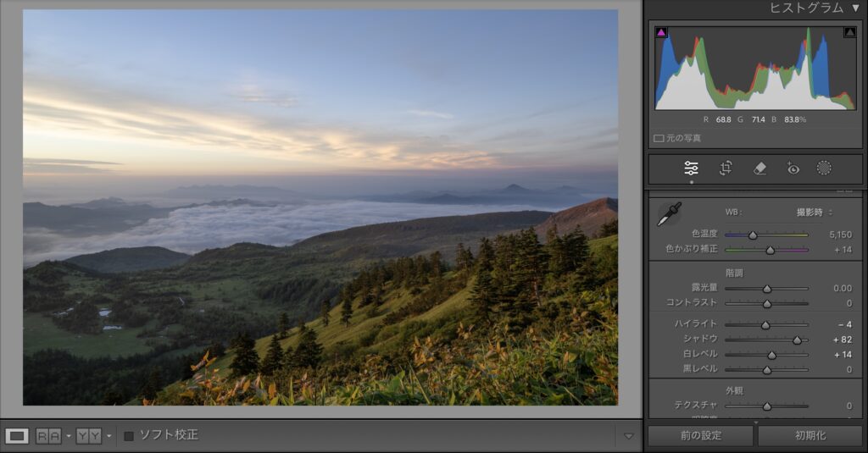This screenshot has height=453, width=868.
Task: Toggle highlight clipping indicator in histogram
Action: 849,33
